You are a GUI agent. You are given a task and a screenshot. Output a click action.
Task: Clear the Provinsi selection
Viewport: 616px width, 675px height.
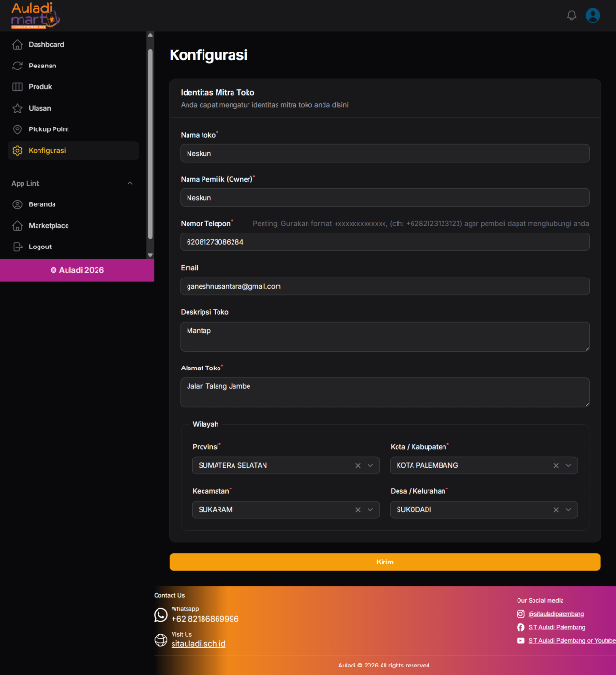(x=358, y=465)
